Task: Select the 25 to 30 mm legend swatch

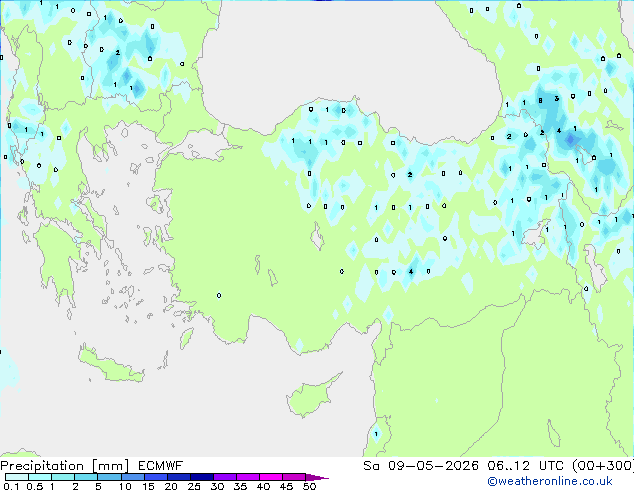Action: tap(201, 477)
